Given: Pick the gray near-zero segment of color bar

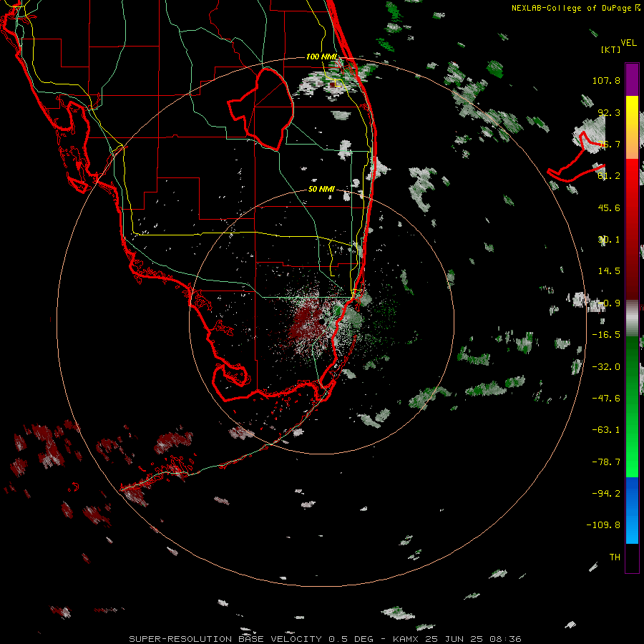Looking at the screenshot, I should point(632,318).
